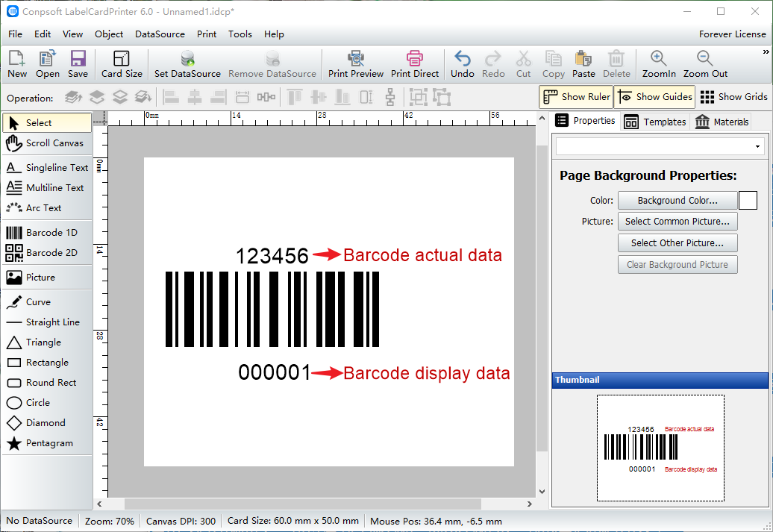Toggle Show Grids
The height and width of the screenshot is (532, 773).
(733, 97)
